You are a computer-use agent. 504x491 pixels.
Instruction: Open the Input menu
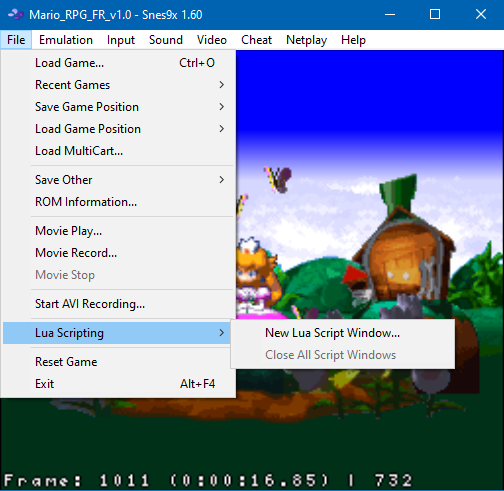pos(121,40)
